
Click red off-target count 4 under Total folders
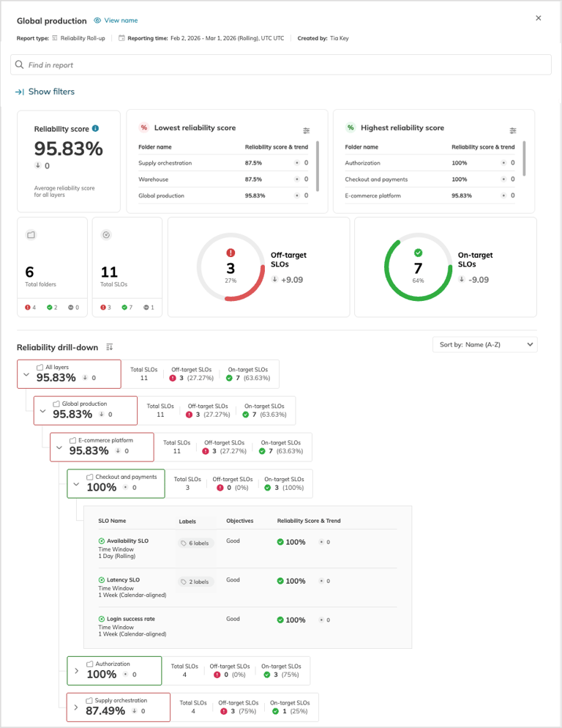[31, 308]
